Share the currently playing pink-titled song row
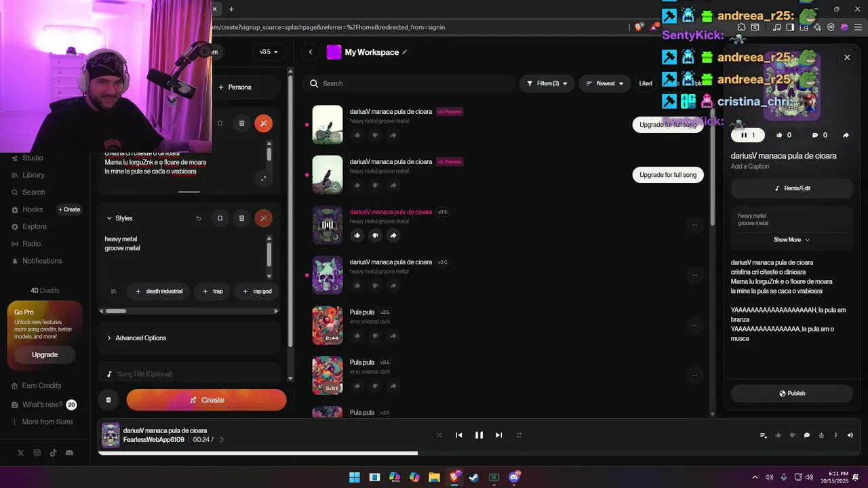The height and width of the screenshot is (488, 868). point(393,235)
